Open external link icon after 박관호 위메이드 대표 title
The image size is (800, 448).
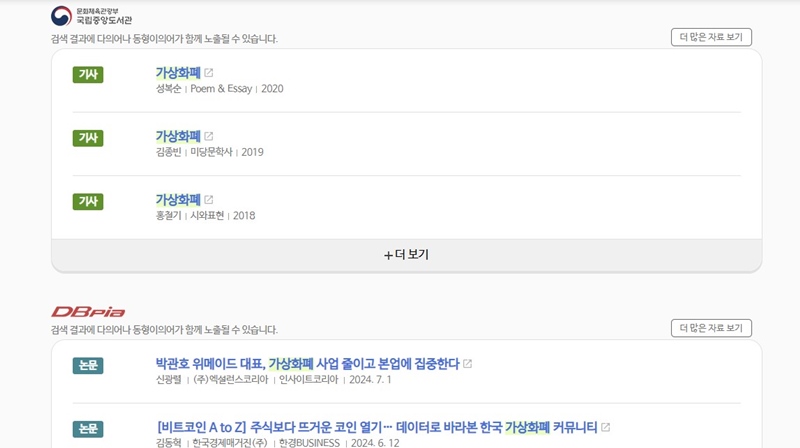tap(467, 364)
